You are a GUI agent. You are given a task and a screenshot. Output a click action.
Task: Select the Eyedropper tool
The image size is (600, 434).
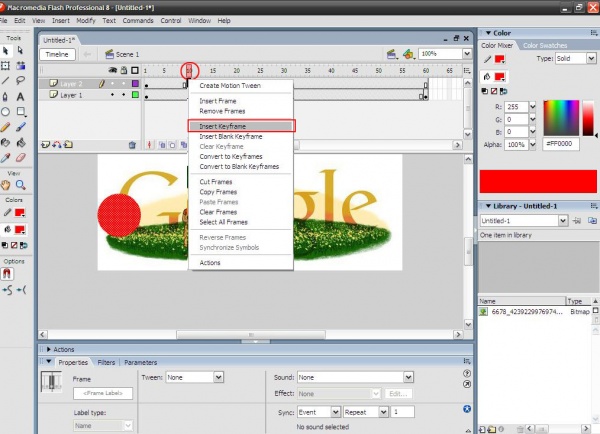tap(6, 158)
